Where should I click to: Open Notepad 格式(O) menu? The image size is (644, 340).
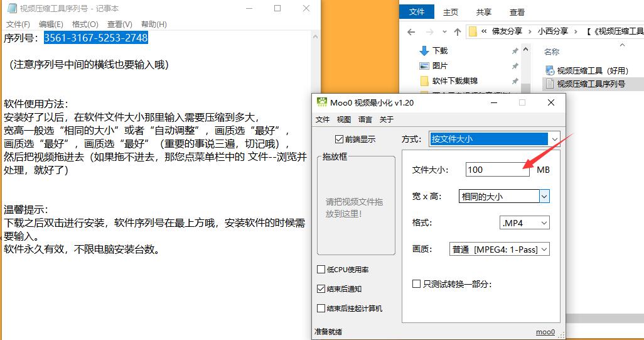click(x=85, y=25)
